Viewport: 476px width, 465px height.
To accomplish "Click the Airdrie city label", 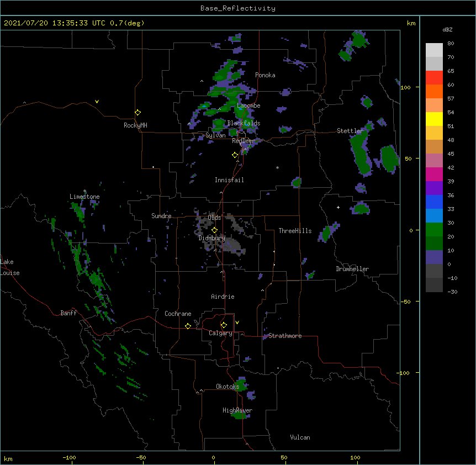I will coord(223,297).
